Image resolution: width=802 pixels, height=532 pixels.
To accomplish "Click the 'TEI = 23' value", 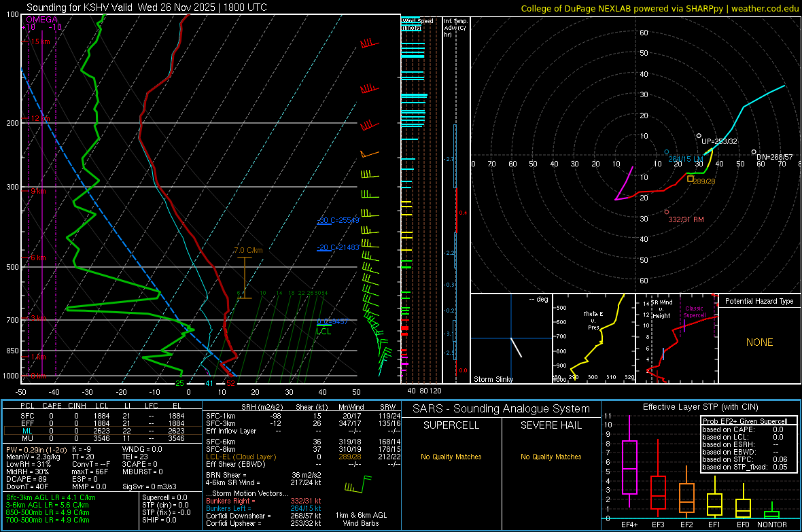I will [x=135, y=457].
